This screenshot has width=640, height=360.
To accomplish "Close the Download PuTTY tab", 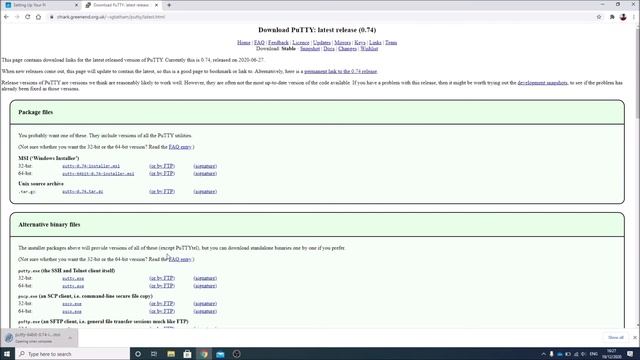I will pyautogui.click(x=156, y=5).
